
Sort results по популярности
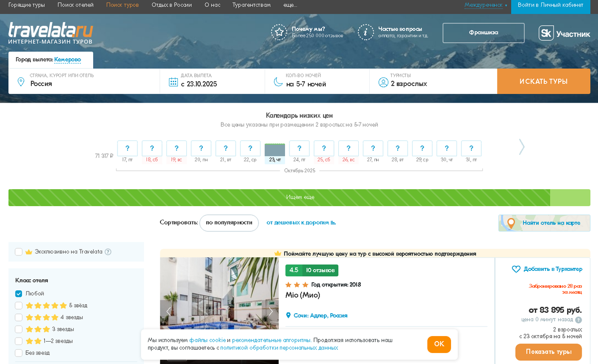point(229,223)
